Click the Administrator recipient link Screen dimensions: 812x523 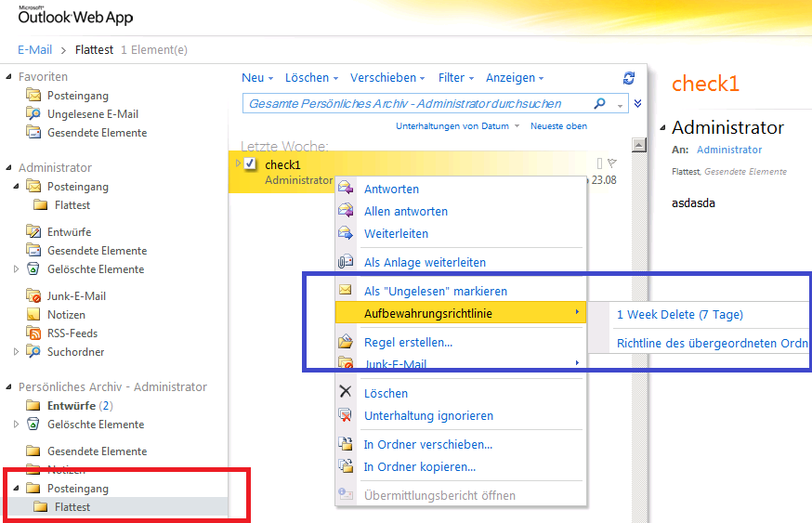pos(728,150)
